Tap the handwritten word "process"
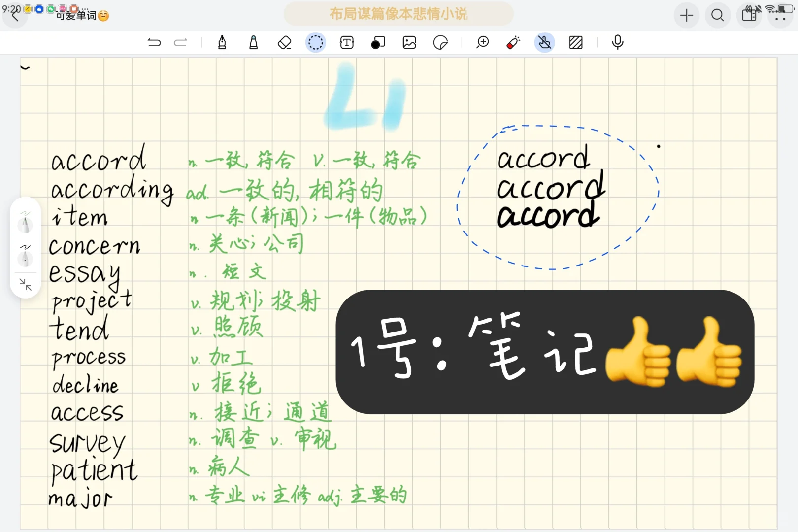 [x=89, y=359]
